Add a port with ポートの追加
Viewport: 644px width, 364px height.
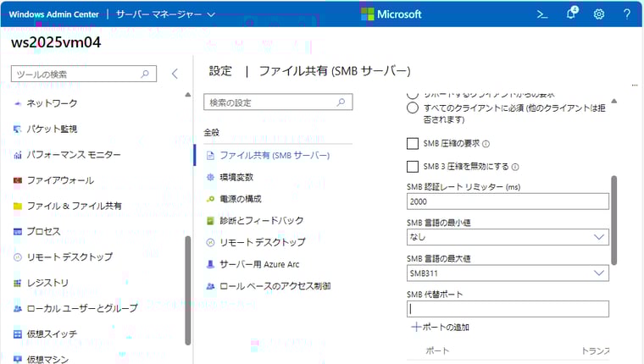[441, 327]
